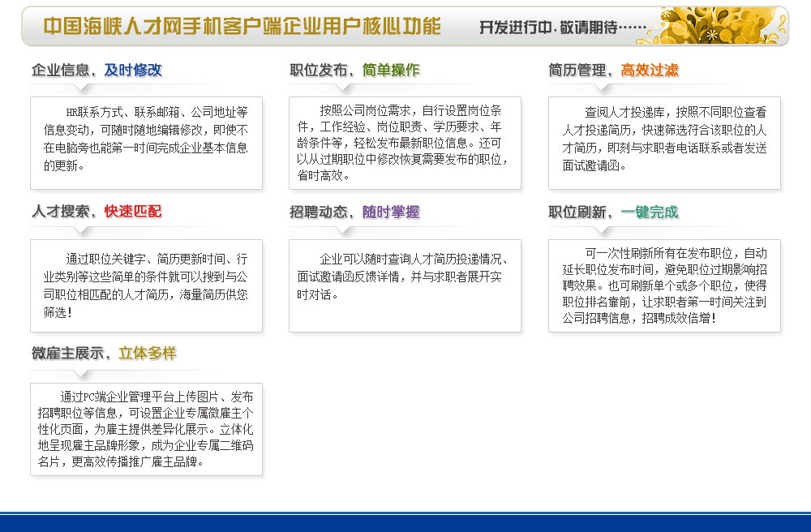This screenshot has width=811, height=532.
Task: Click the paragraph starting with 查阅人才投递库
Action: [665, 139]
